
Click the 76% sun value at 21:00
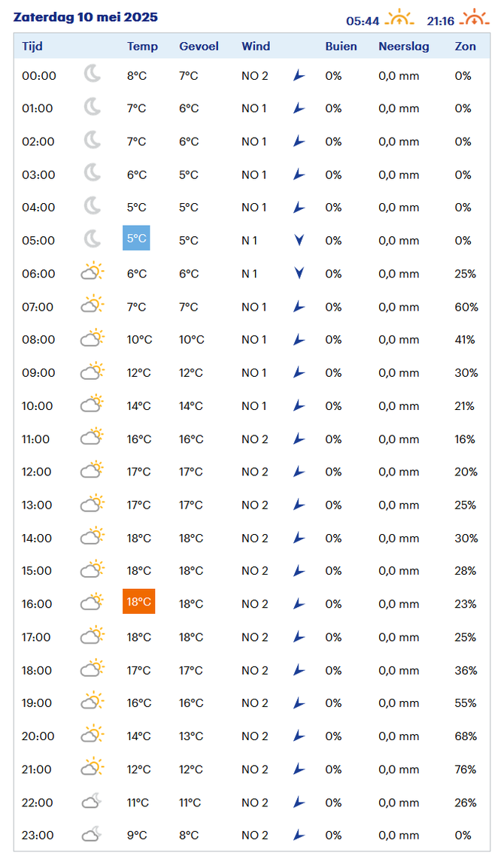[x=466, y=769]
